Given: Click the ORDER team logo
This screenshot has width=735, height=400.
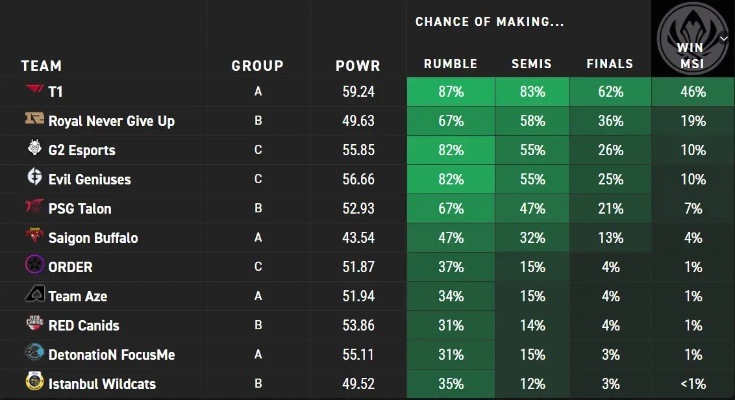Looking at the screenshot, I should point(34,267).
